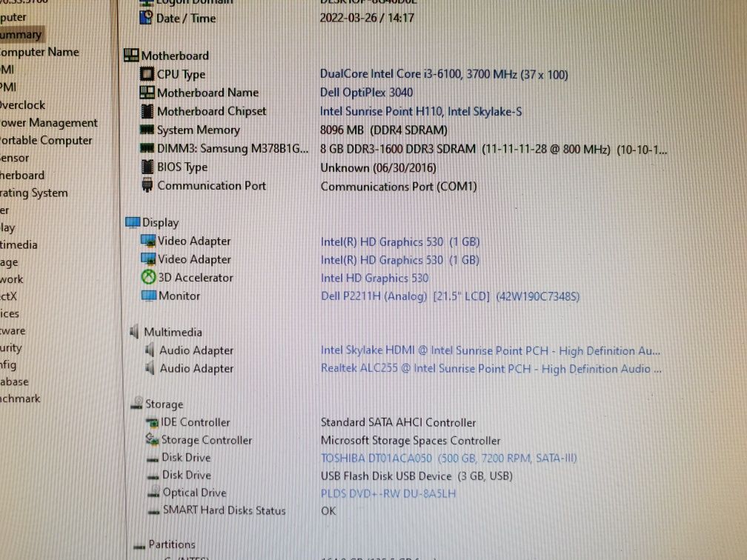
Task: Open first Intel(R) HD Graphics 530 link
Action: pos(399,242)
